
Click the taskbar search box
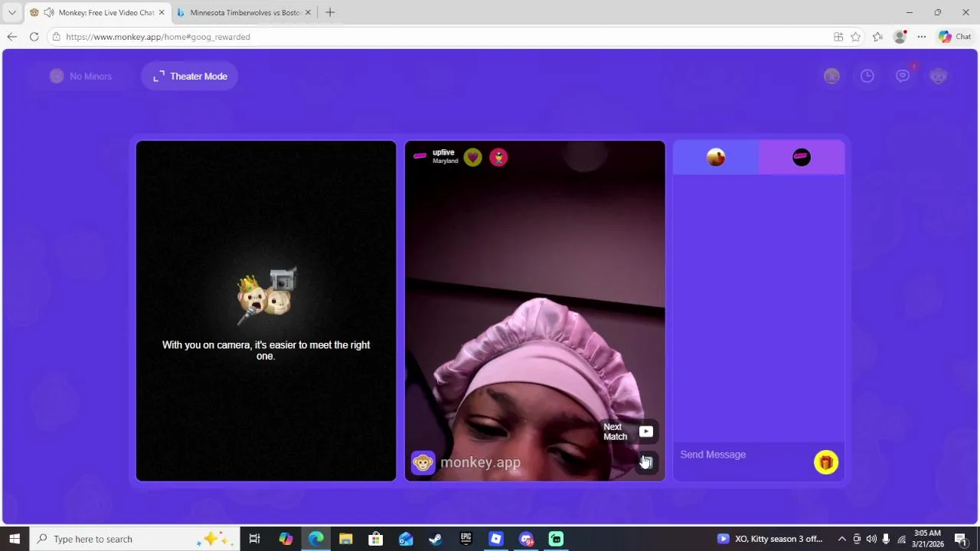click(x=134, y=539)
